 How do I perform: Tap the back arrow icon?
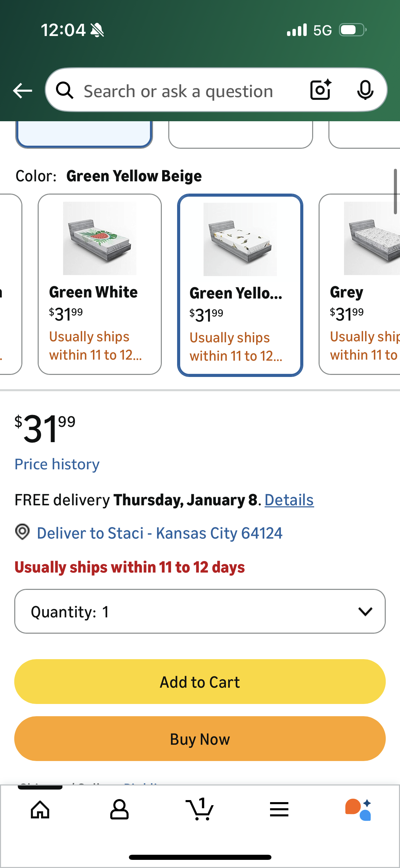[x=22, y=91]
